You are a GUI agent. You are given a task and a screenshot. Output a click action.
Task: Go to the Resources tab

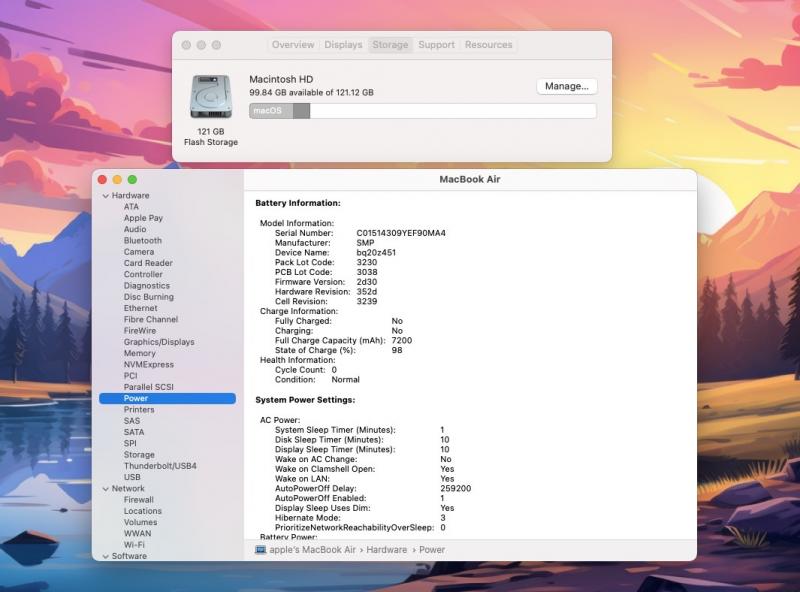coord(488,45)
